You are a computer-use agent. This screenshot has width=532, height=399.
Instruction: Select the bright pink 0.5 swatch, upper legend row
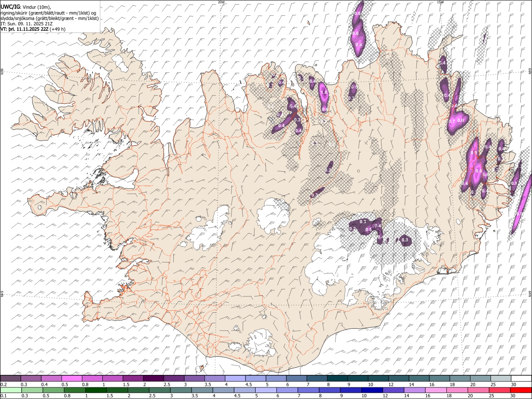coord(71,378)
